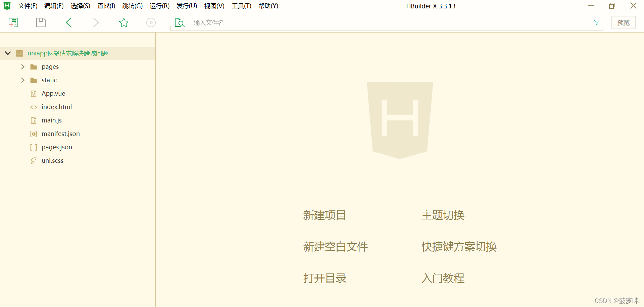Click the filter funnel icon
Viewport: 644px width, 307px height.
[x=597, y=22]
